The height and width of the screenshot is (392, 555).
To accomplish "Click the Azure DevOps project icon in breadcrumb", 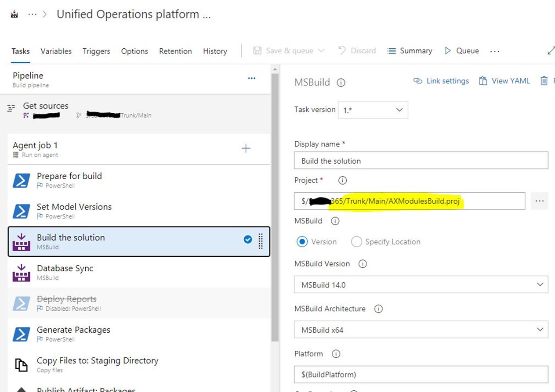I will 15,14.
